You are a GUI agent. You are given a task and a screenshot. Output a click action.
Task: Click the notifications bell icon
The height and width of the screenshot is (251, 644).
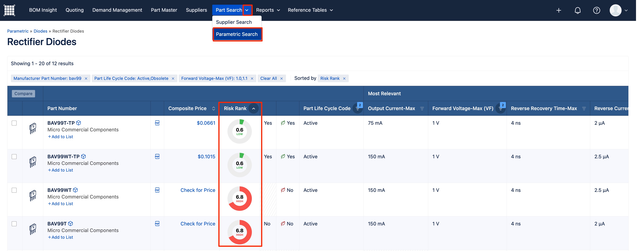coord(577,10)
